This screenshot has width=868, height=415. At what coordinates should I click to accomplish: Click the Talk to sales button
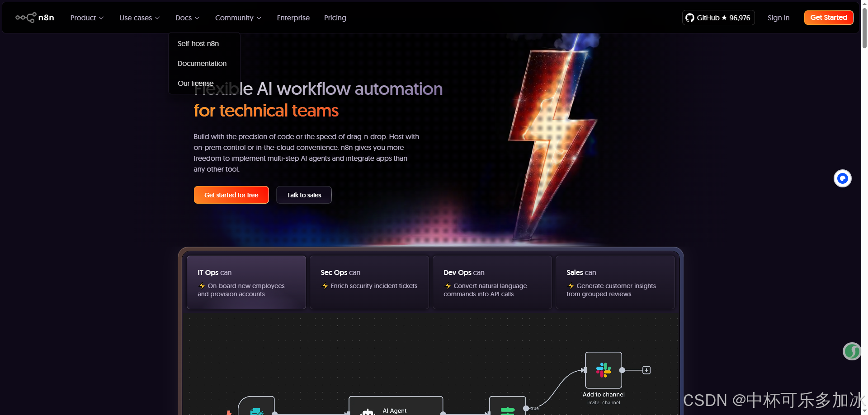tap(304, 195)
